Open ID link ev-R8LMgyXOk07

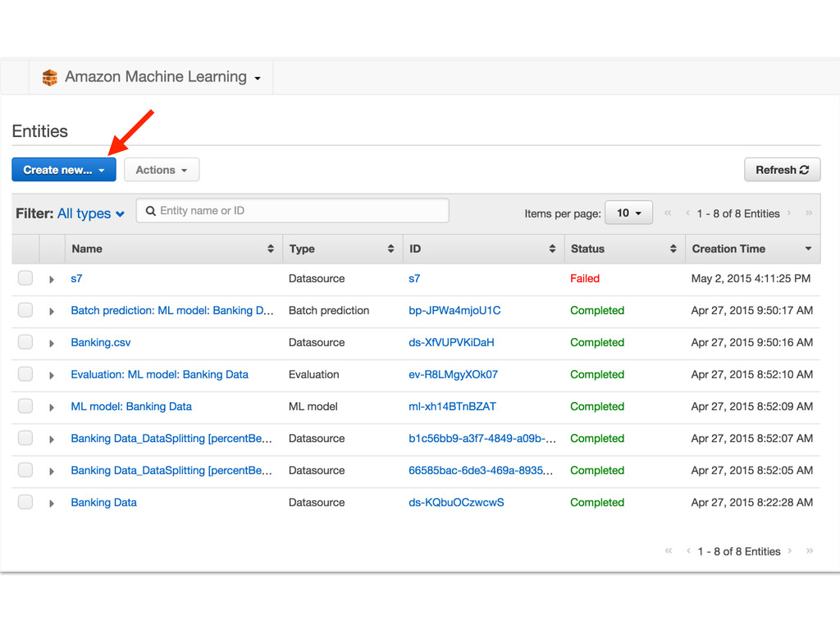[453, 374]
